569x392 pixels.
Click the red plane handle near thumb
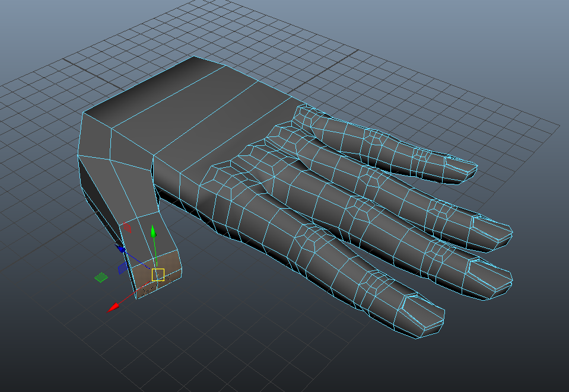click(x=126, y=227)
